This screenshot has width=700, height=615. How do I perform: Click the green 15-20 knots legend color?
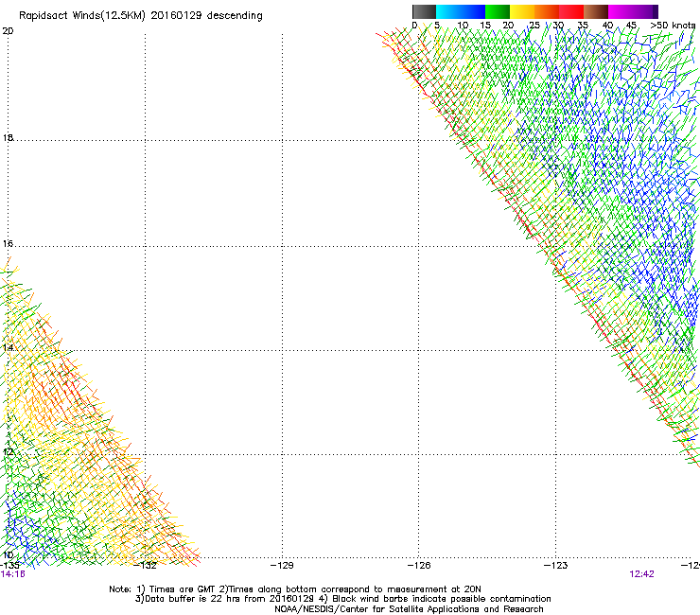point(498,11)
